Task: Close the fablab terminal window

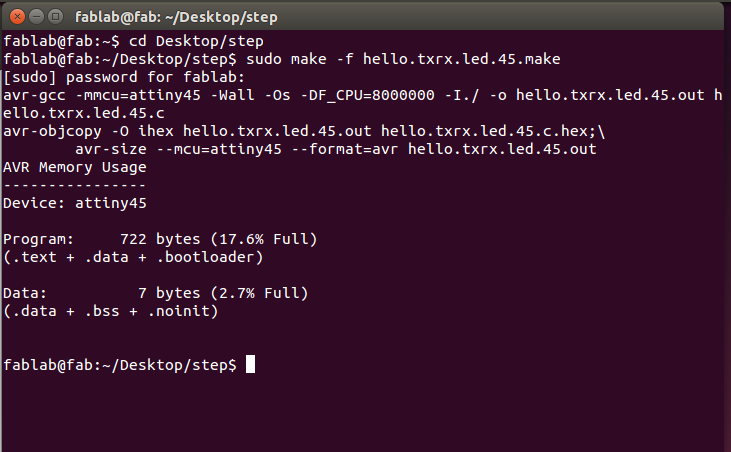Action: 17,17
